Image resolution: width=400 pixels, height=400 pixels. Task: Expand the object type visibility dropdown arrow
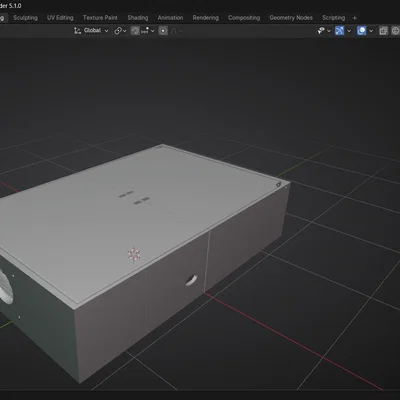coord(329,31)
